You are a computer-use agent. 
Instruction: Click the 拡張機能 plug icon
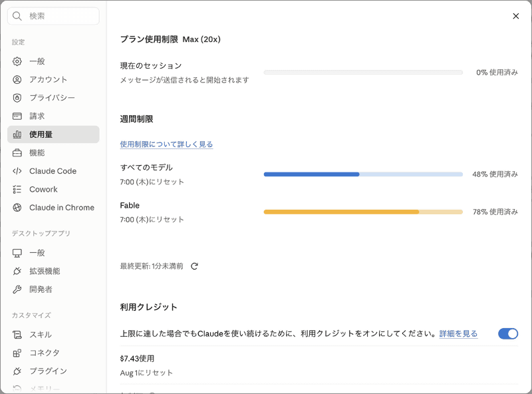pos(17,271)
